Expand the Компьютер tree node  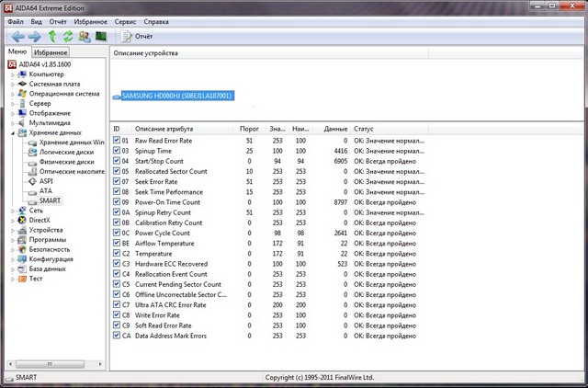(x=12, y=74)
